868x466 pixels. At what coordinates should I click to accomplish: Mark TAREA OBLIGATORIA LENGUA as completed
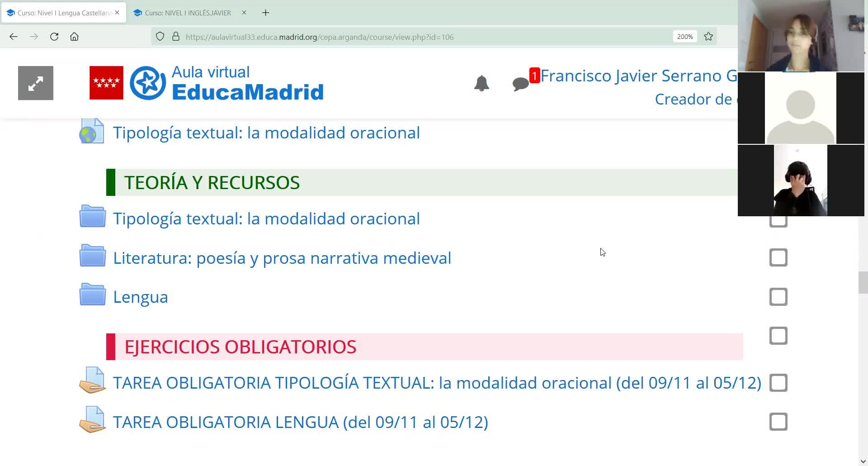coord(778,422)
